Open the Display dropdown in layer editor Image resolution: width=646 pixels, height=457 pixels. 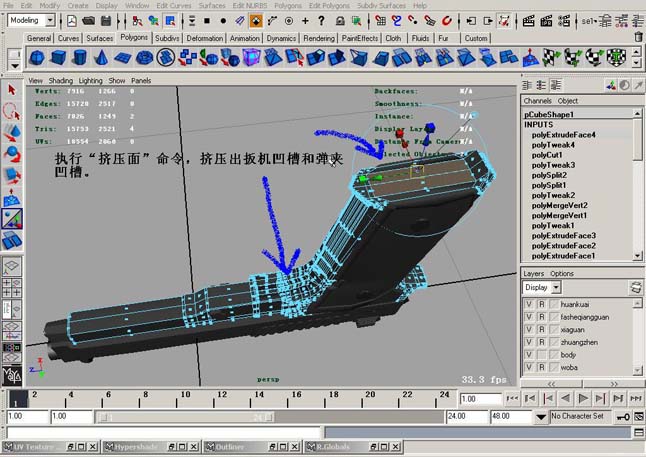coord(541,287)
